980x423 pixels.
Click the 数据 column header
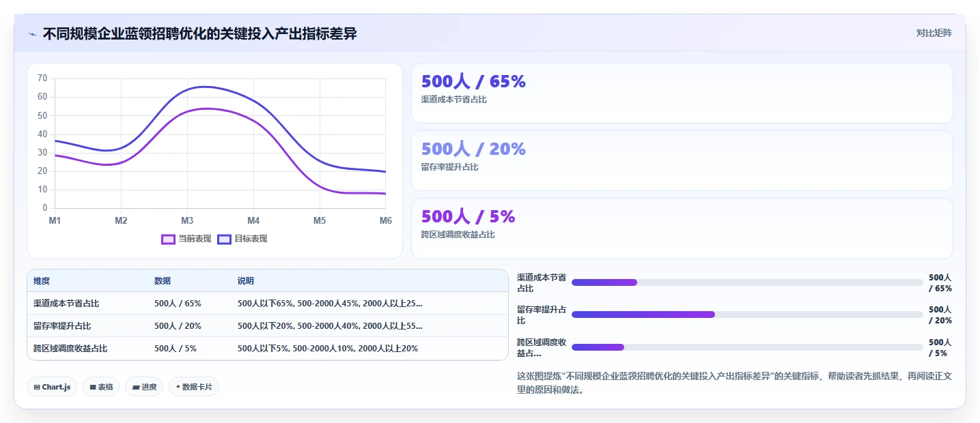tap(163, 281)
